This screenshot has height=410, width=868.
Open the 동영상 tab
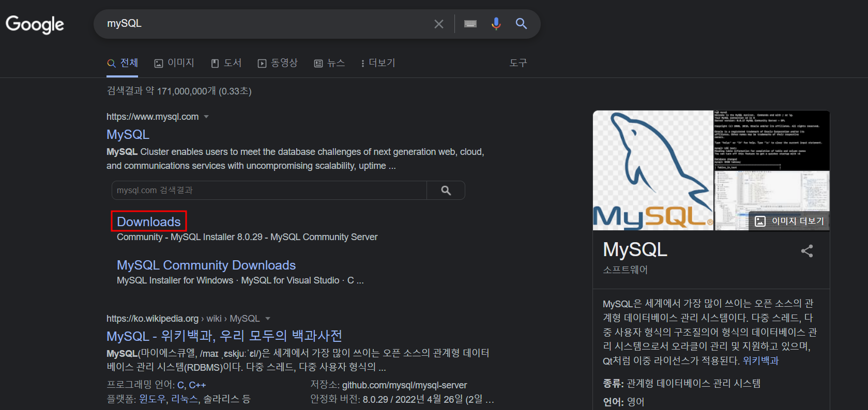[x=278, y=63]
